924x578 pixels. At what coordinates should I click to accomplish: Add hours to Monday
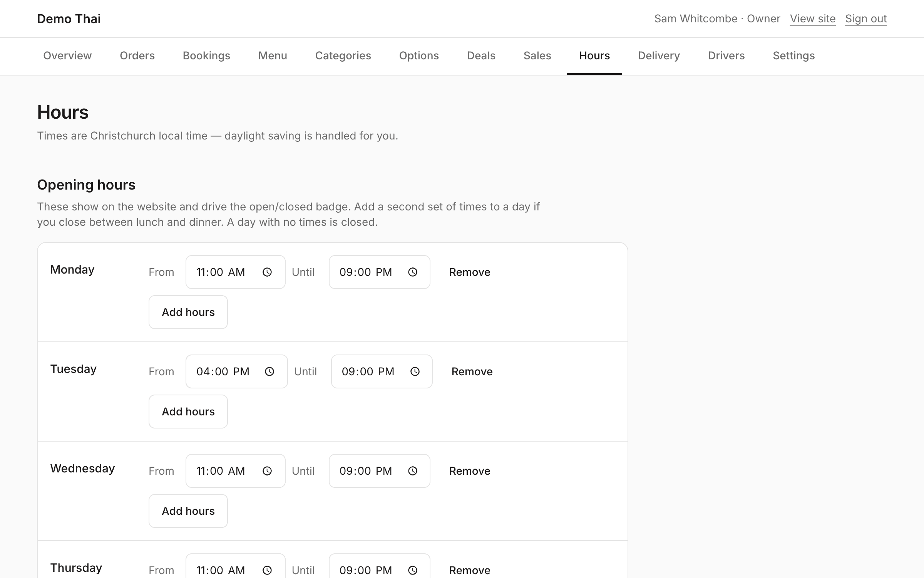click(188, 312)
